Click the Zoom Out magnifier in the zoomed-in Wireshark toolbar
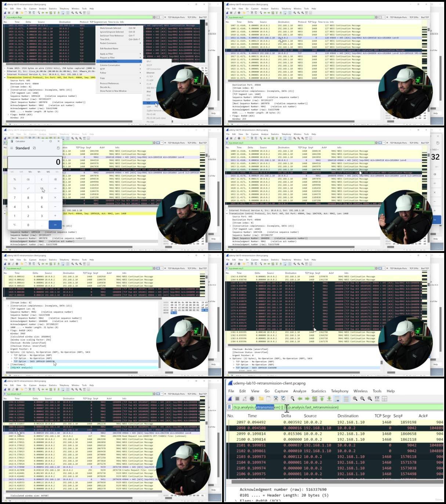Screen dimensions: 446x504 362,399
